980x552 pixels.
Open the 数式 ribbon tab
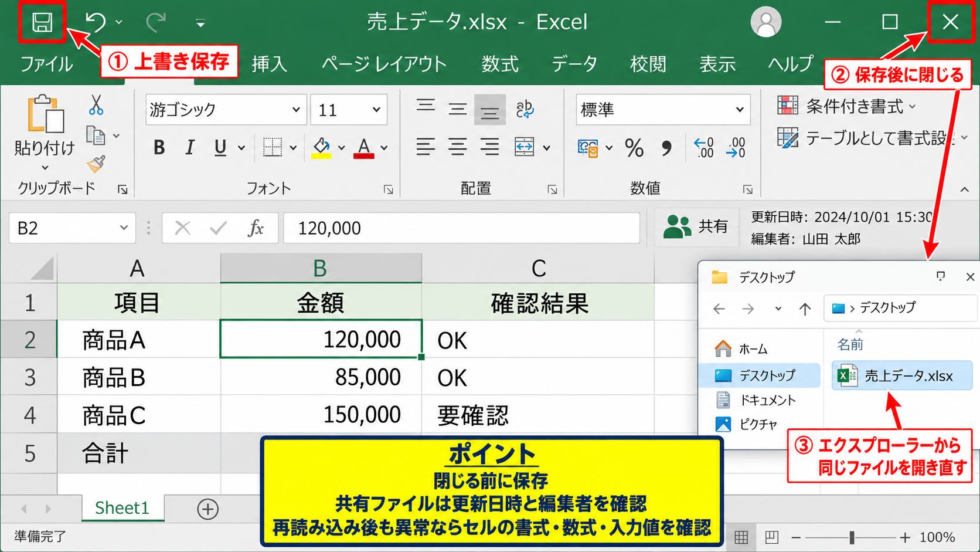(500, 63)
